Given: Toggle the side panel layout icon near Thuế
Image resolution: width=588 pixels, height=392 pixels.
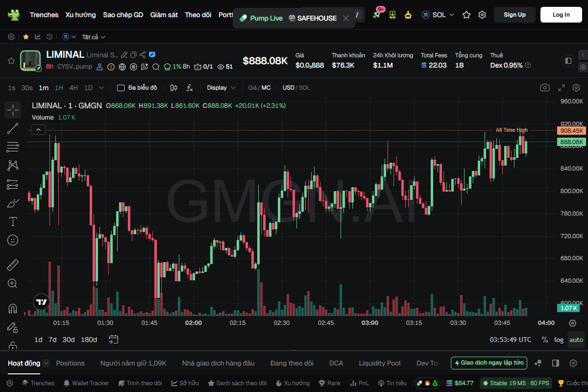Looking at the screenshot, I should (568, 61).
